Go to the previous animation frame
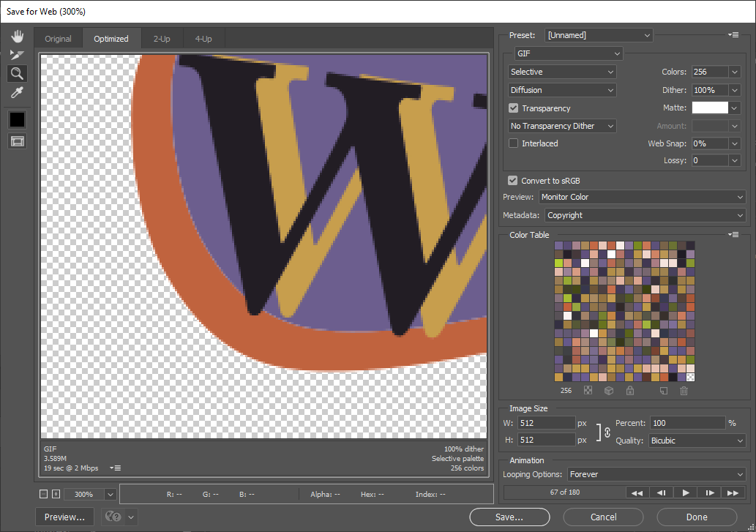Viewport: 756px width, 532px height. coord(661,492)
